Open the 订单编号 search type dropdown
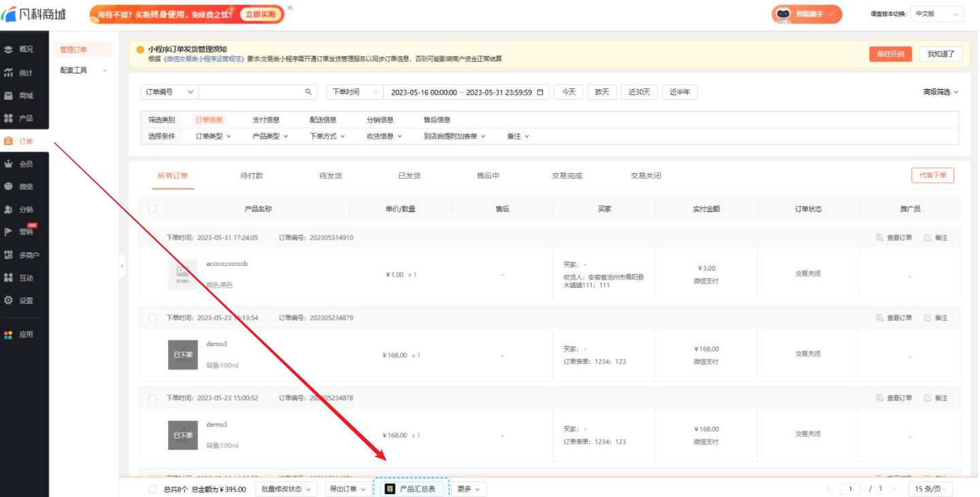The image size is (980, 497). 169,92
